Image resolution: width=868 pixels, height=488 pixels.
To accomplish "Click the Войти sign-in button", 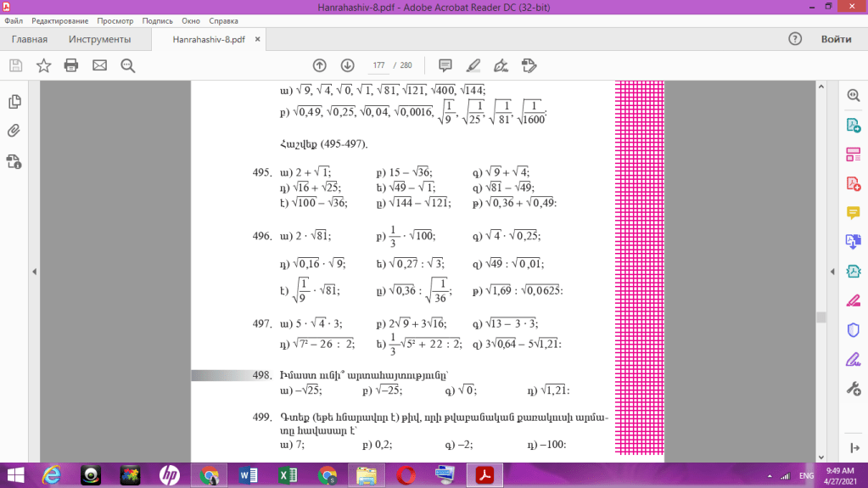I will [x=836, y=39].
